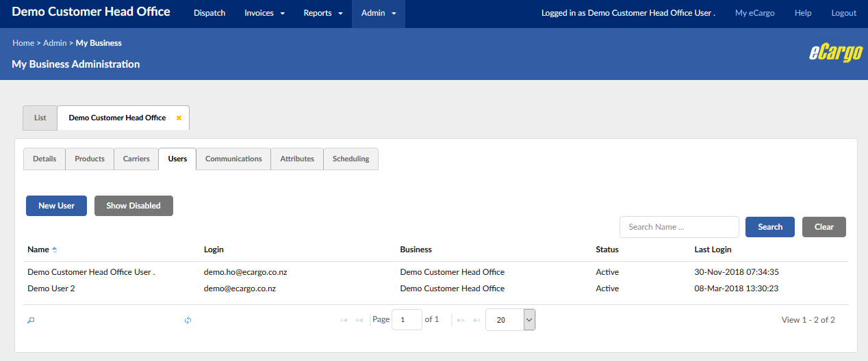Image resolution: width=868 pixels, height=361 pixels.
Task: Sort by the Status column header
Action: tap(607, 250)
